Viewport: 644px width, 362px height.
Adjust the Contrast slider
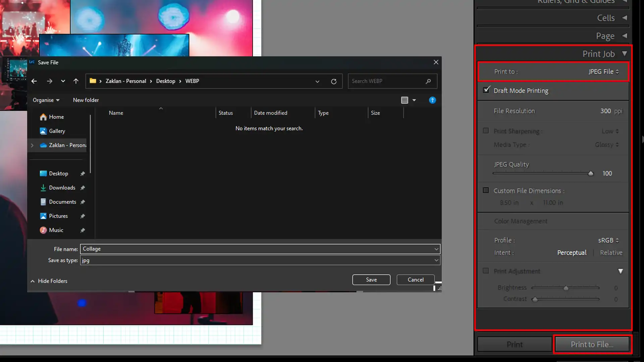pyautogui.click(x=535, y=299)
